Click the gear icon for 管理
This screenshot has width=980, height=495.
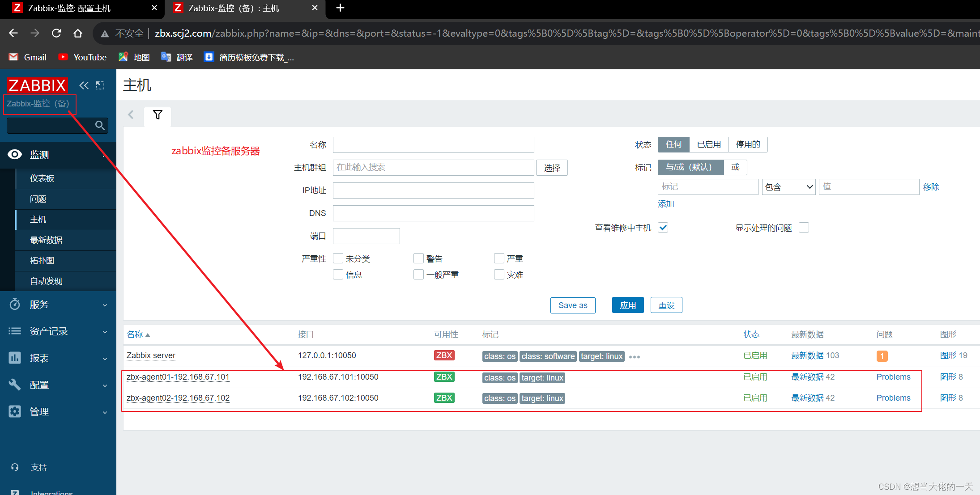(15, 412)
